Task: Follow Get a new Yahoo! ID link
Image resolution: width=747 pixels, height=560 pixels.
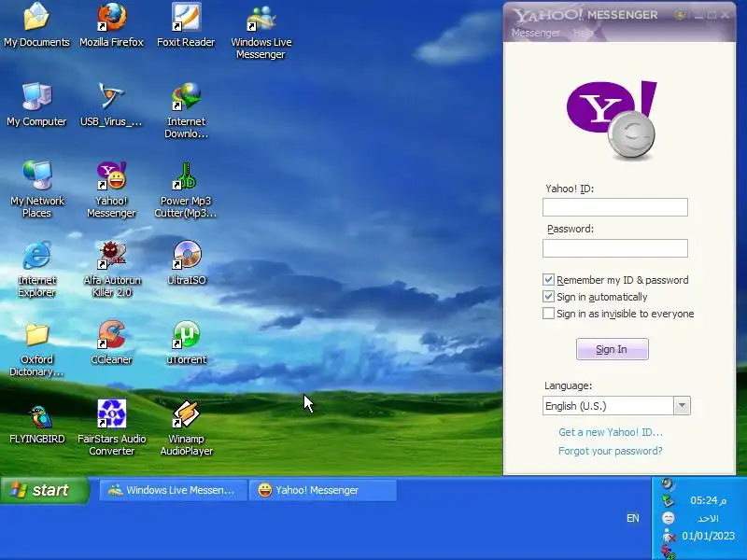Action: [x=611, y=432]
